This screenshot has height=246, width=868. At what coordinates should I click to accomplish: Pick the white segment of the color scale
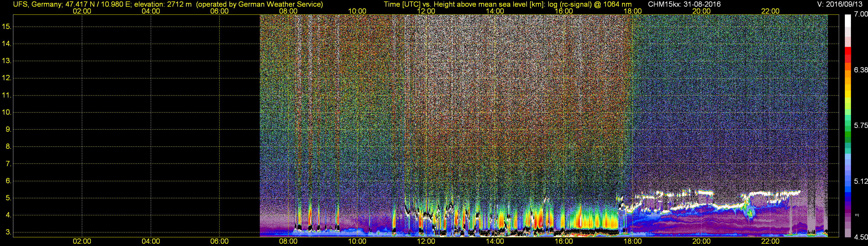[x=847, y=20]
